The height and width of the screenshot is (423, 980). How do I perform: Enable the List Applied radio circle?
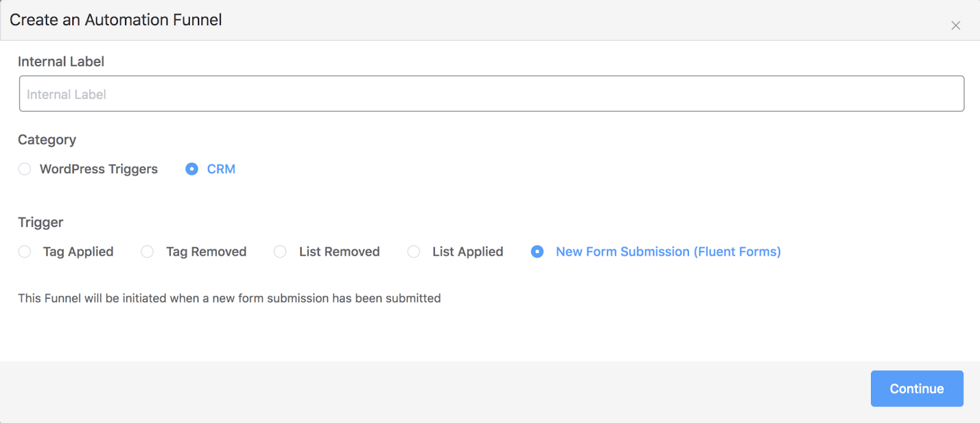point(414,252)
